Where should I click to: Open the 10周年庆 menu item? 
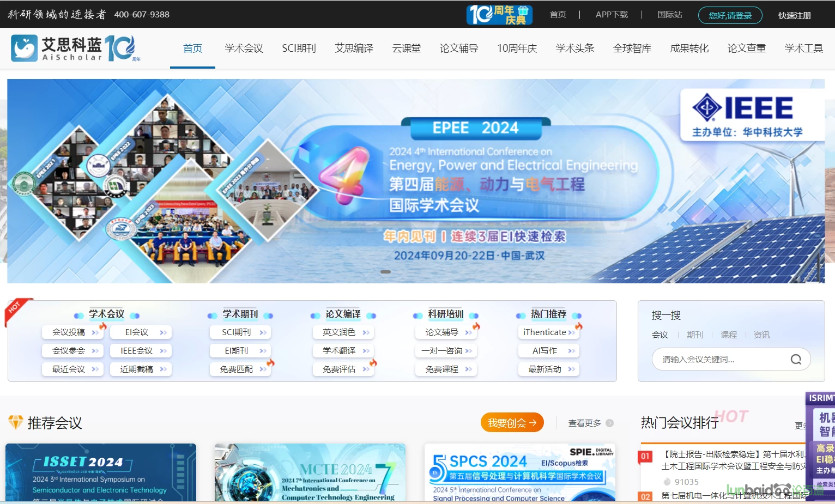[x=517, y=48]
